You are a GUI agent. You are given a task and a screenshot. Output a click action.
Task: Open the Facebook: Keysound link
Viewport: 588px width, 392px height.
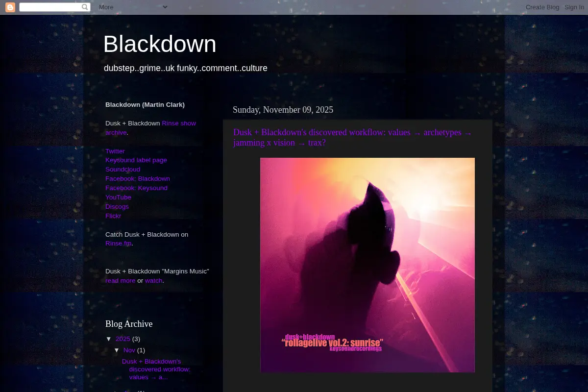click(136, 188)
